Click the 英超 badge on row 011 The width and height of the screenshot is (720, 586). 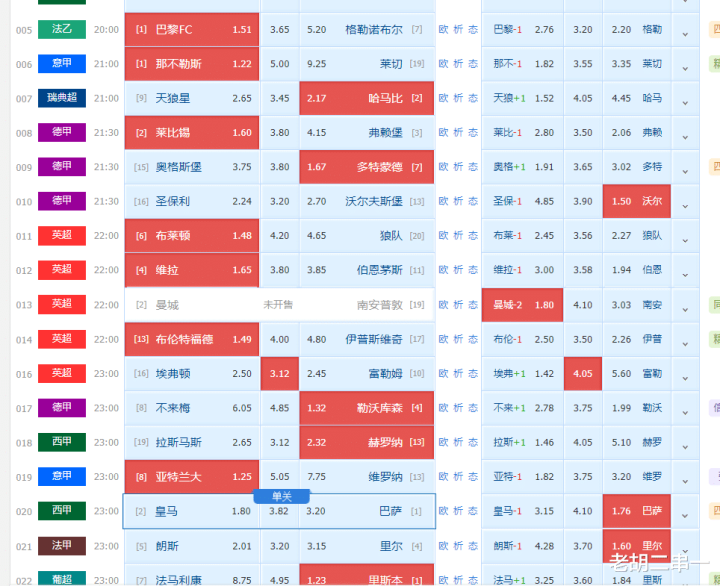(62, 236)
